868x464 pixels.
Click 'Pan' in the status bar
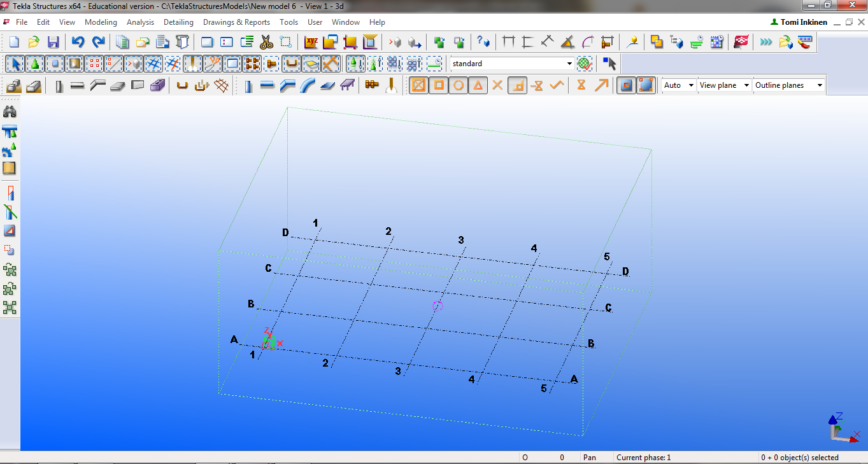pos(590,458)
